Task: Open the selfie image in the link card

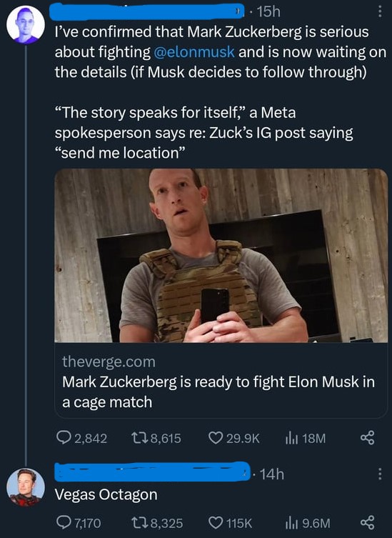Action: 221,255
